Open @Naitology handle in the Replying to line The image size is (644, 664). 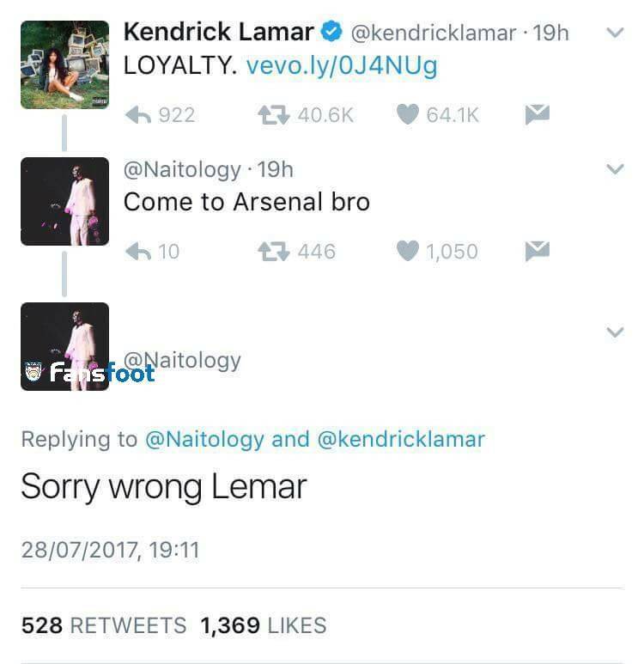pos(204,439)
